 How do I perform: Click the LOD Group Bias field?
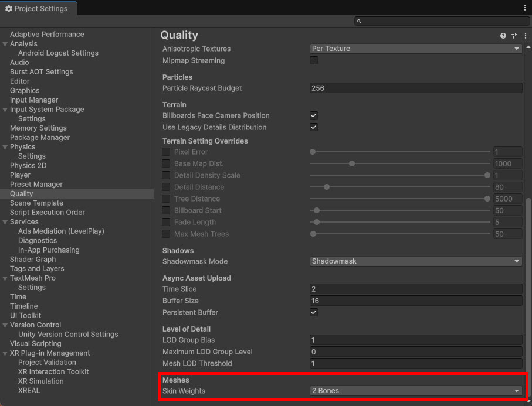pyautogui.click(x=416, y=340)
